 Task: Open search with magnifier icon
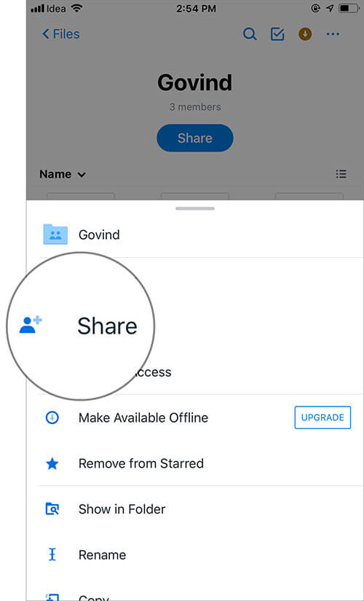pyautogui.click(x=250, y=34)
